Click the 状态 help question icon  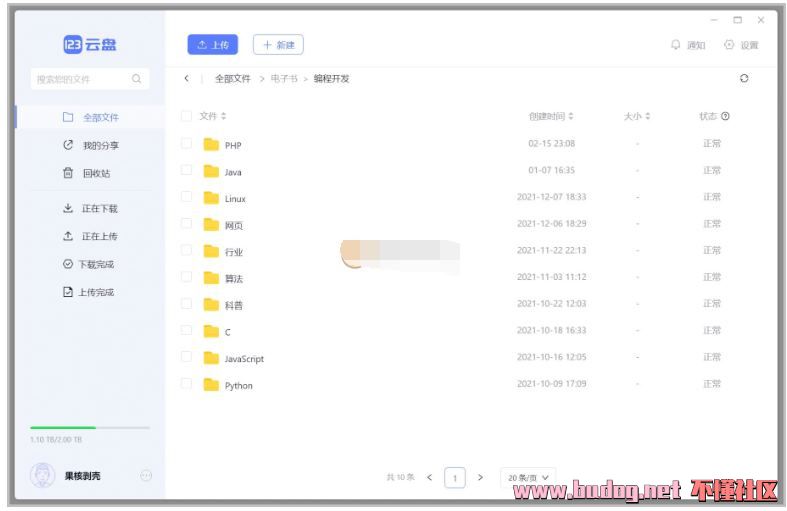pyautogui.click(x=725, y=116)
